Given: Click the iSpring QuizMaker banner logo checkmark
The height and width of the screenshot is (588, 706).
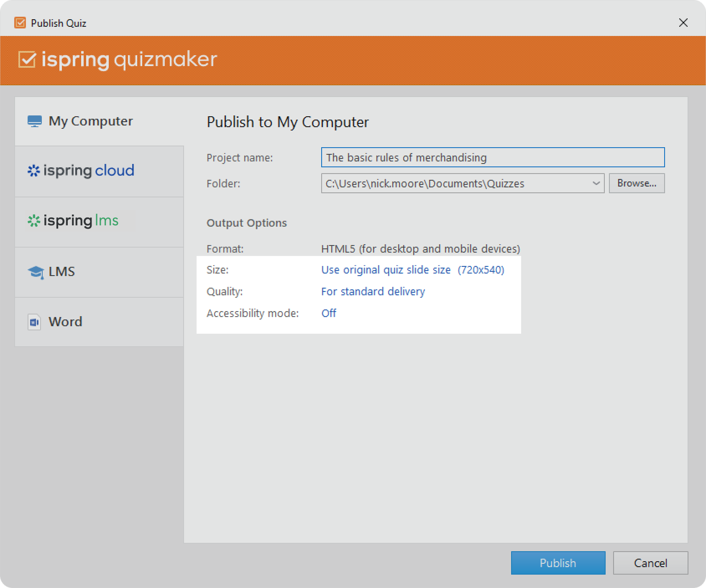Looking at the screenshot, I should coord(28,60).
